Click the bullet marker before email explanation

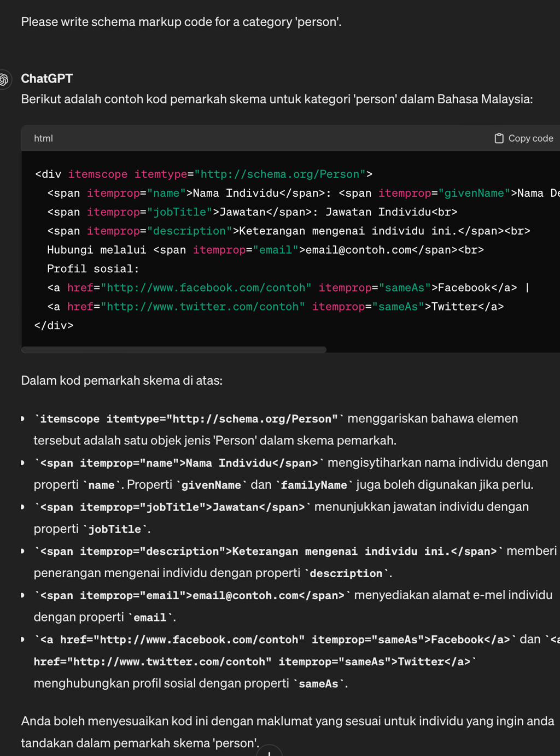coord(22,595)
